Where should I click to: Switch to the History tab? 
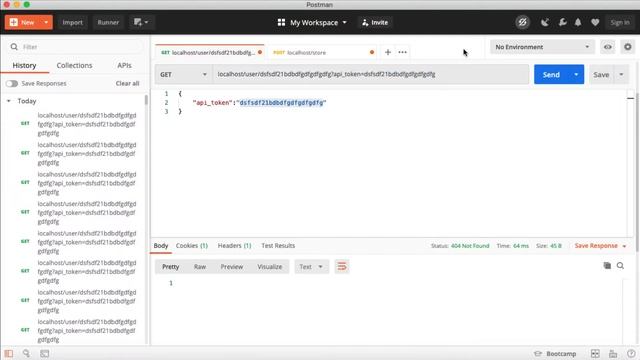coord(24,65)
